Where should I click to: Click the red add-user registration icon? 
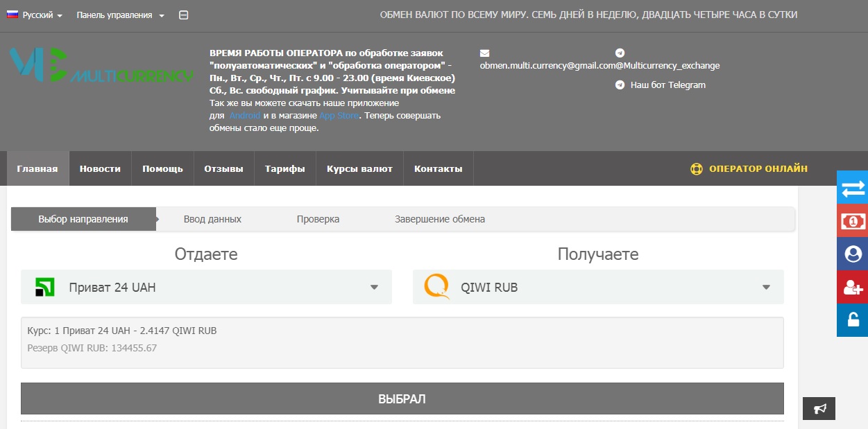coord(852,287)
